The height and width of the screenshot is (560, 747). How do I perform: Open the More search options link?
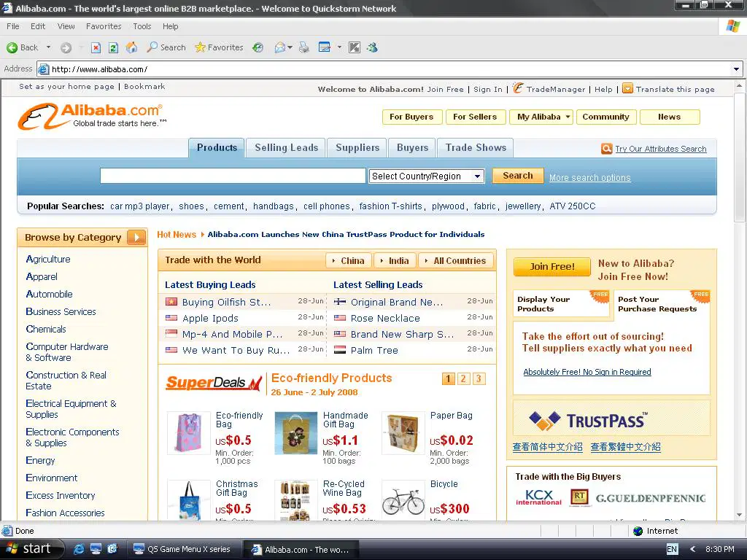(589, 178)
